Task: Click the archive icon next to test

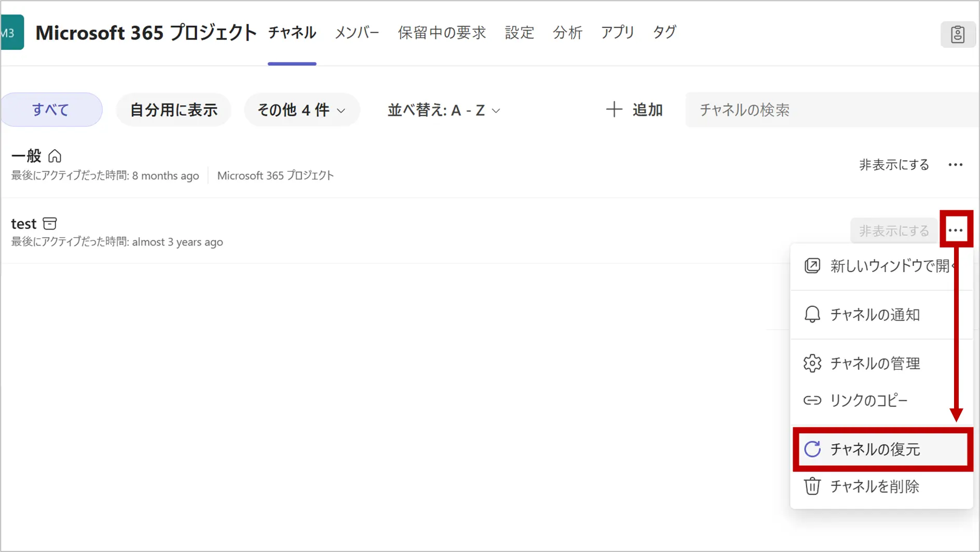Action: pos(50,224)
